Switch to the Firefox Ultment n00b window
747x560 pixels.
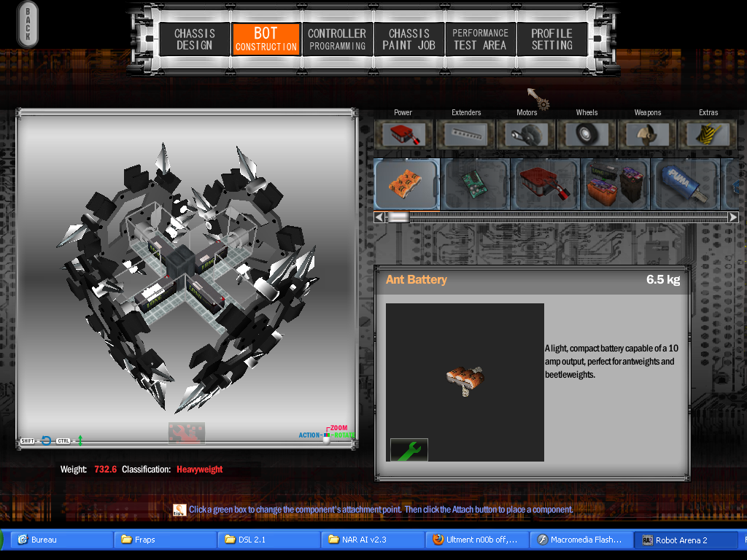pos(477,540)
